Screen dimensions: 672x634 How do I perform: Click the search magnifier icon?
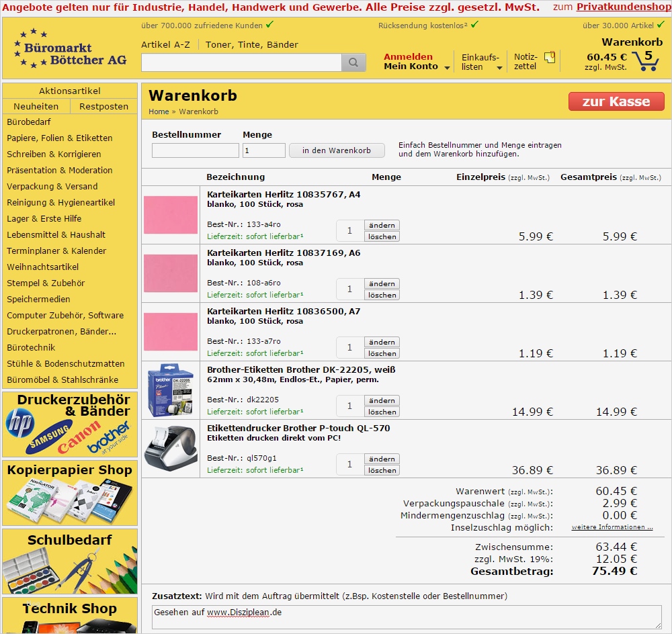[x=353, y=62]
